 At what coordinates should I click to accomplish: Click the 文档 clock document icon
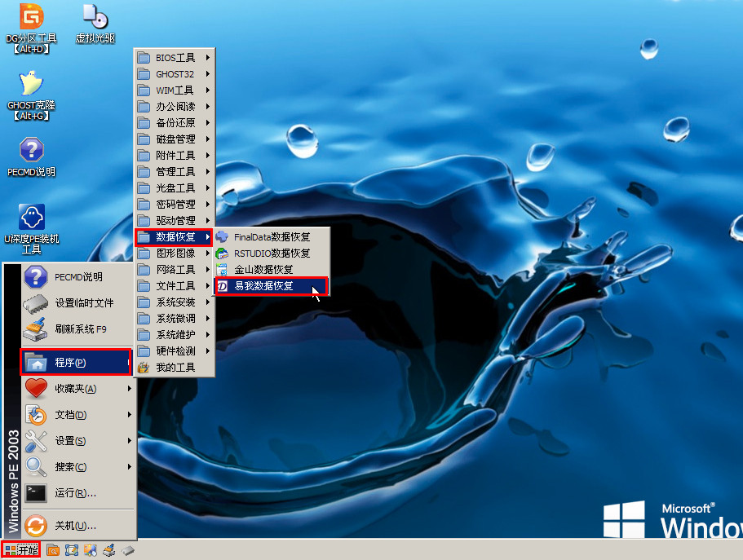coord(36,415)
